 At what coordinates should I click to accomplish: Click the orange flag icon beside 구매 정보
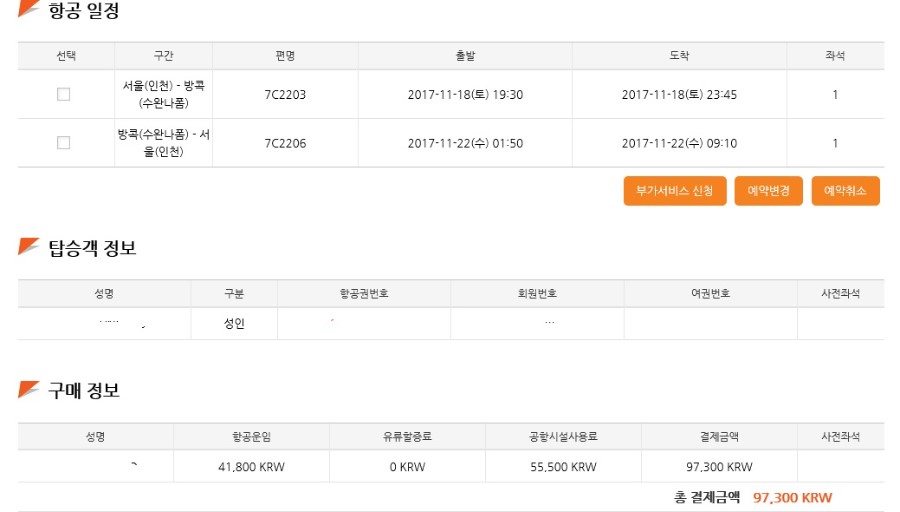coord(28,390)
